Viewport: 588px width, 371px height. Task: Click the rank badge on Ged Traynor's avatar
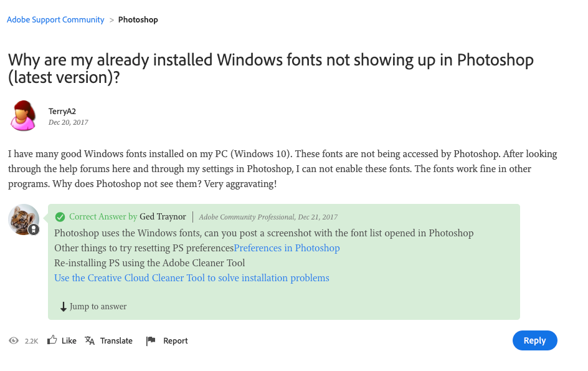tap(34, 229)
